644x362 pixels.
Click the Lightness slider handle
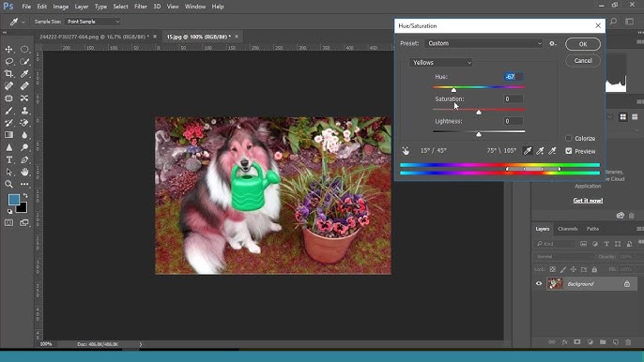pos(479,134)
